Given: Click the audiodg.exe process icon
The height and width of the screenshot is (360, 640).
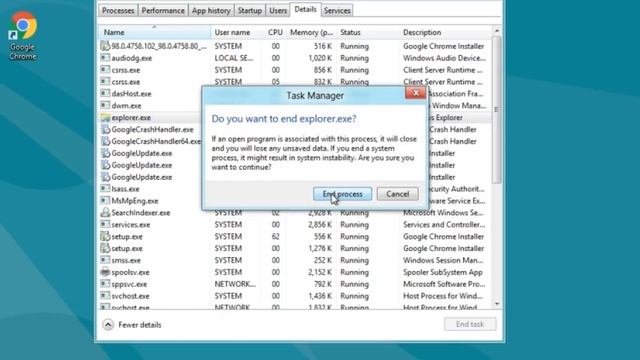Looking at the screenshot, I should tap(105, 58).
